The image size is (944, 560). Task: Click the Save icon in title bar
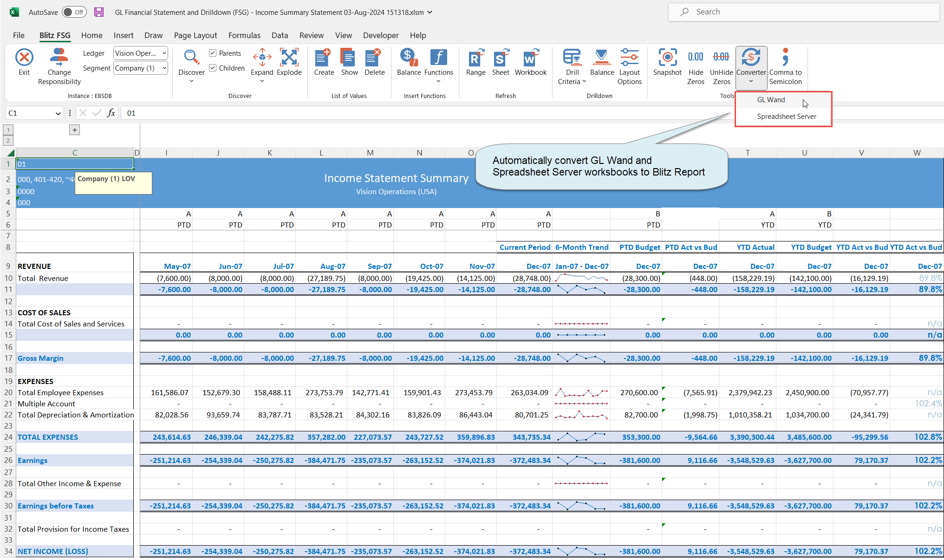click(99, 12)
